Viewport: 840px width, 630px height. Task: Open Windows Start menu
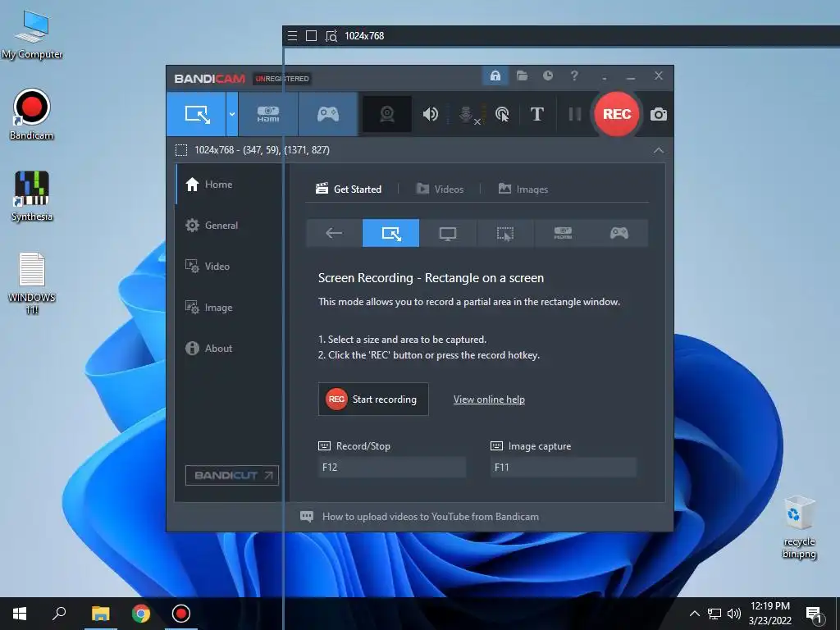click(20, 614)
